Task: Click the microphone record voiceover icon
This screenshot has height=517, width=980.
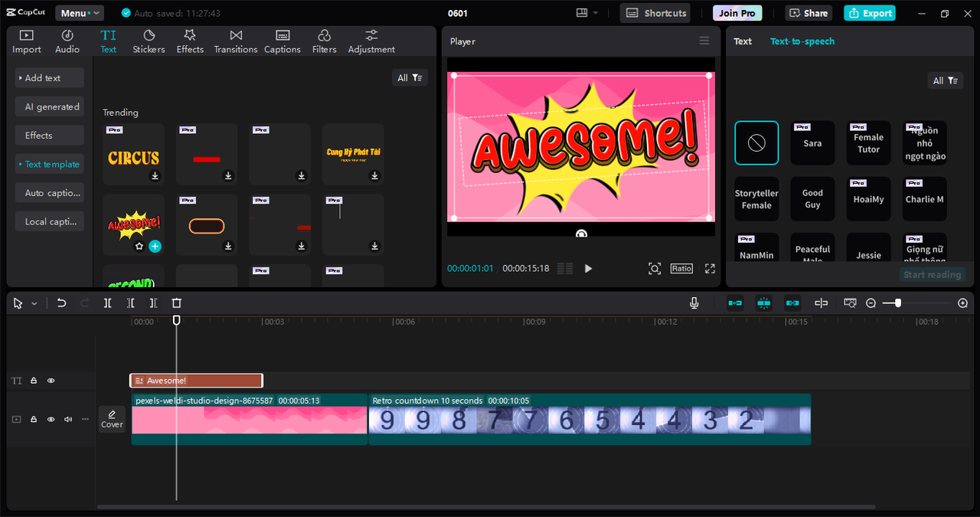Action: (x=694, y=303)
